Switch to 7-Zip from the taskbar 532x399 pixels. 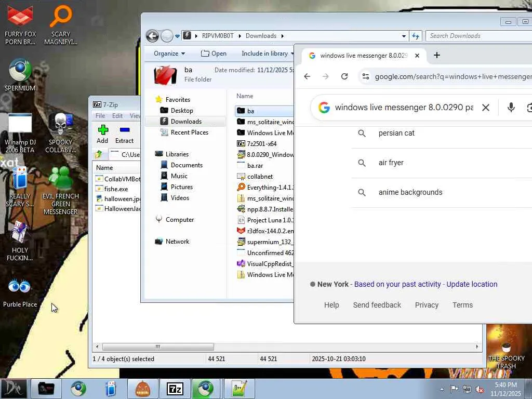tap(175, 389)
